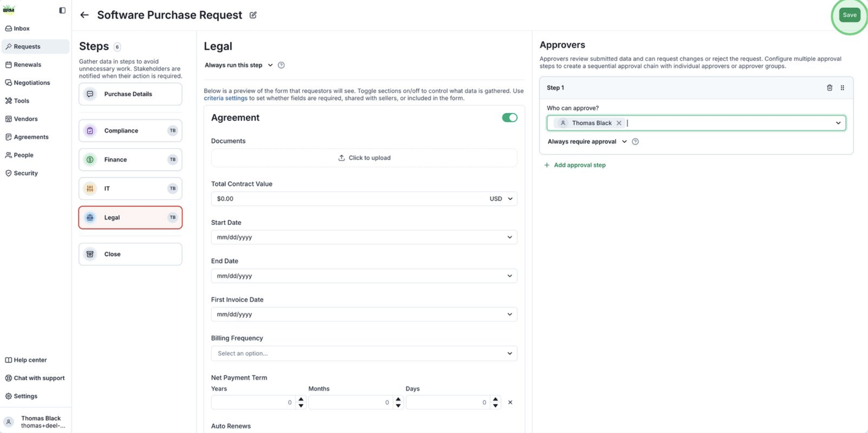Image resolution: width=868 pixels, height=433 pixels.
Task: Open Tools in the sidebar
Action: 35,101
